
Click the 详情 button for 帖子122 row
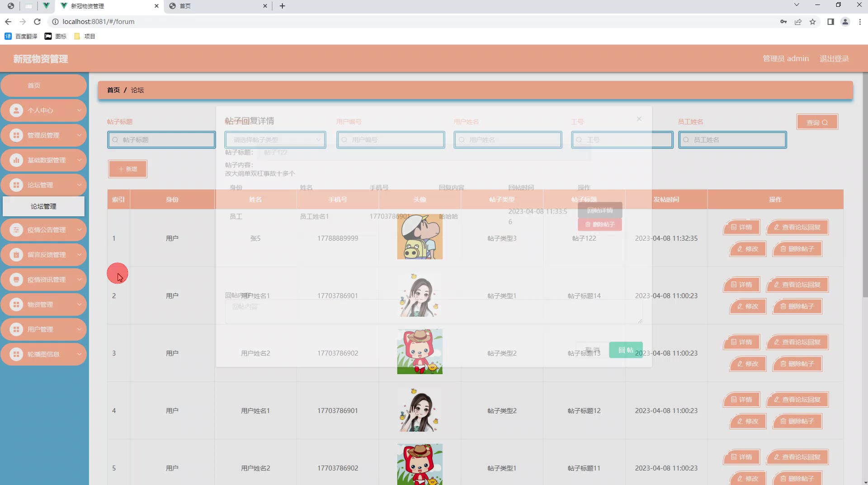[741, 227]
